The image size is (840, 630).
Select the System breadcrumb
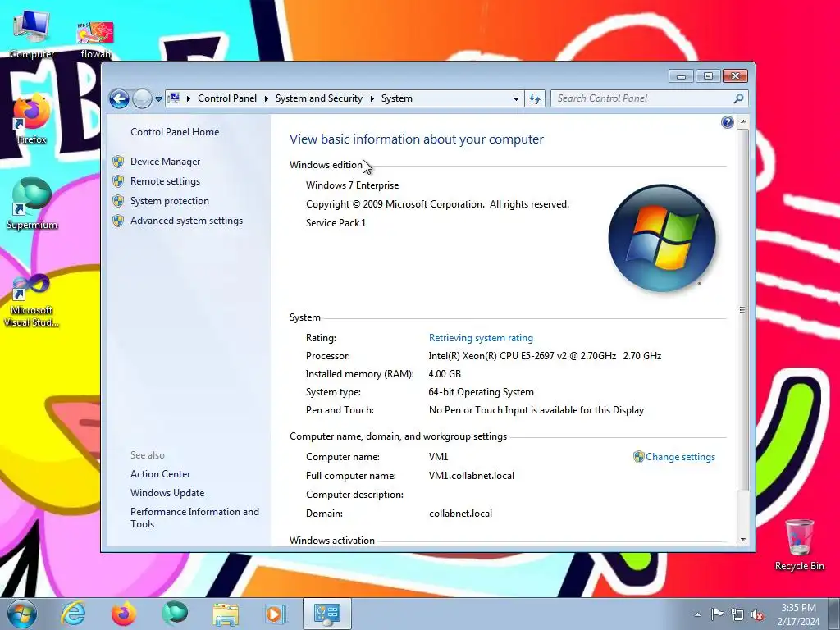396,98
